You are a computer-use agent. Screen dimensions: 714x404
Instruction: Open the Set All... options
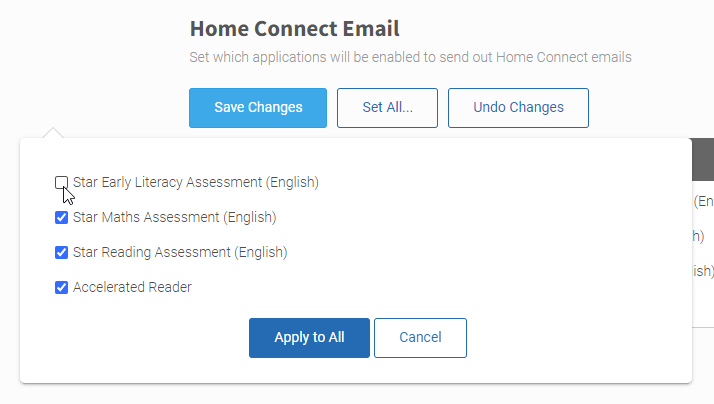coord(387,108)
